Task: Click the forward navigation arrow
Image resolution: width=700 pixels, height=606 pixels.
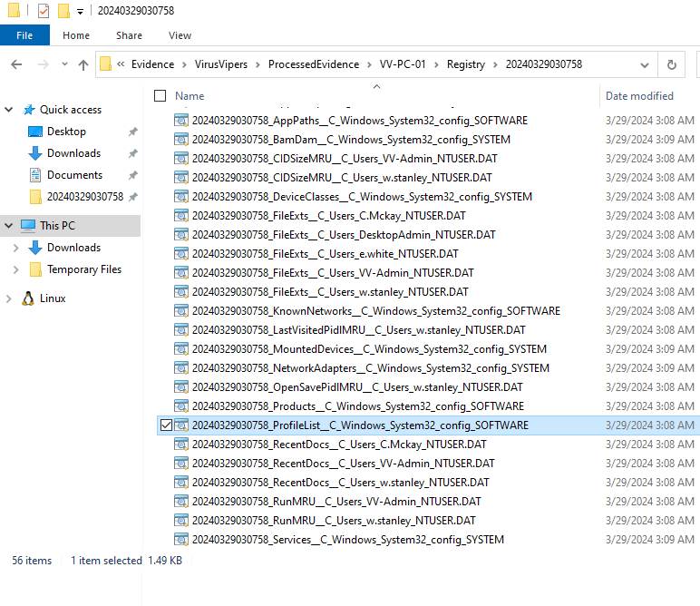Action: pyautogui.click(x=44, y=64)
